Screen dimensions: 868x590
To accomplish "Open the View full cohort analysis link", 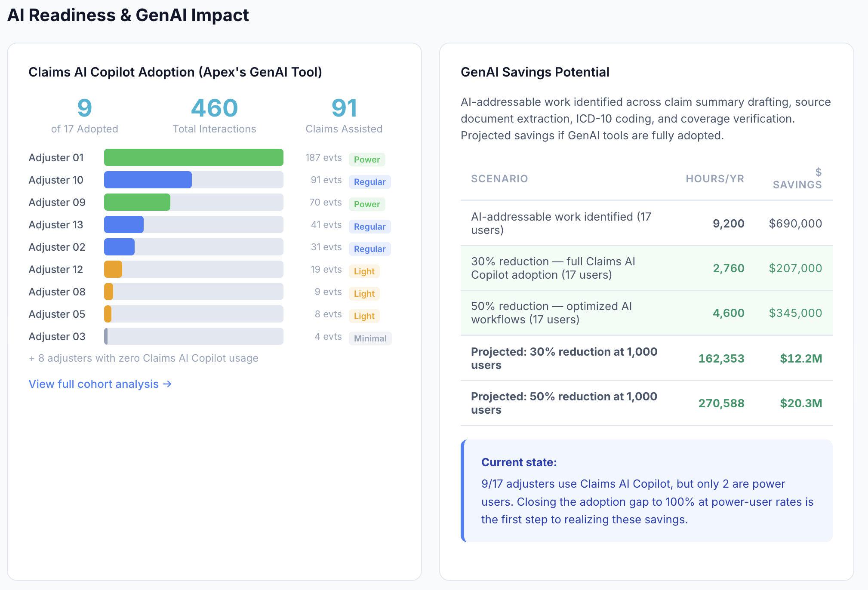I will [x=100, y=384].
